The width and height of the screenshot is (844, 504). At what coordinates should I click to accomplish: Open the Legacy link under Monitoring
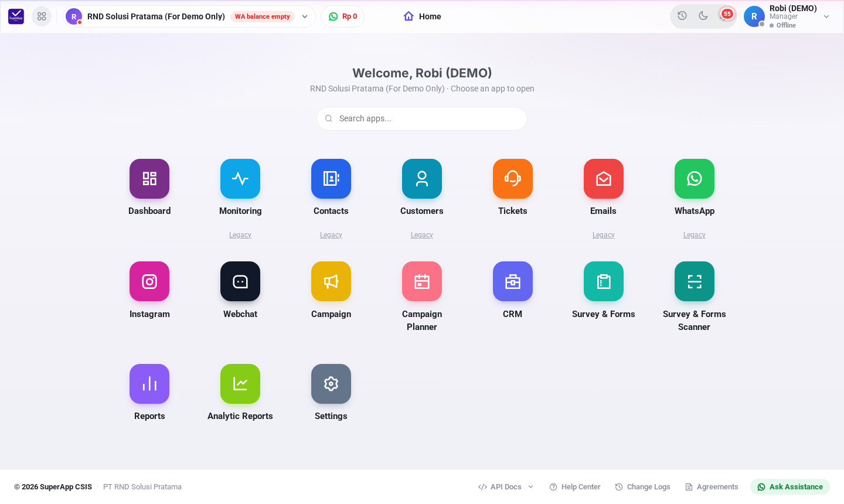[240, 235]
